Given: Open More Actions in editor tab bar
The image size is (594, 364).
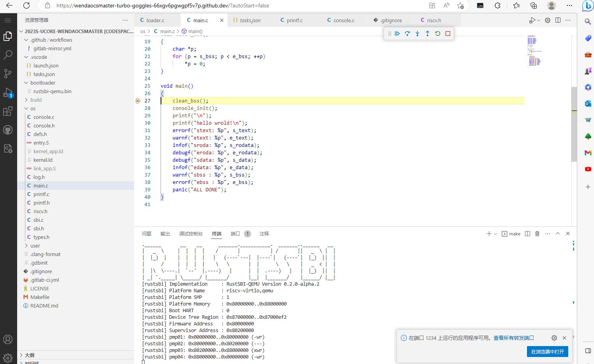Looking at the screenshot, I should 568,20.
